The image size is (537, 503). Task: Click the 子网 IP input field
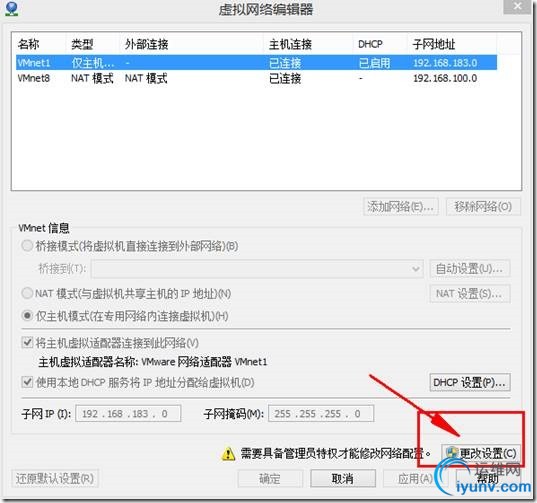tap(128, 414)
